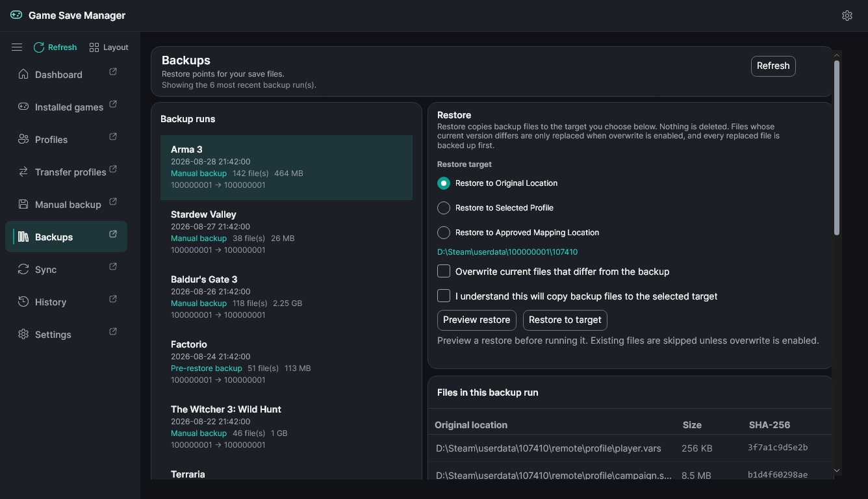Select the Factorio pre-restore backup run
The image size is (868, 499).
tap(287, 363)
